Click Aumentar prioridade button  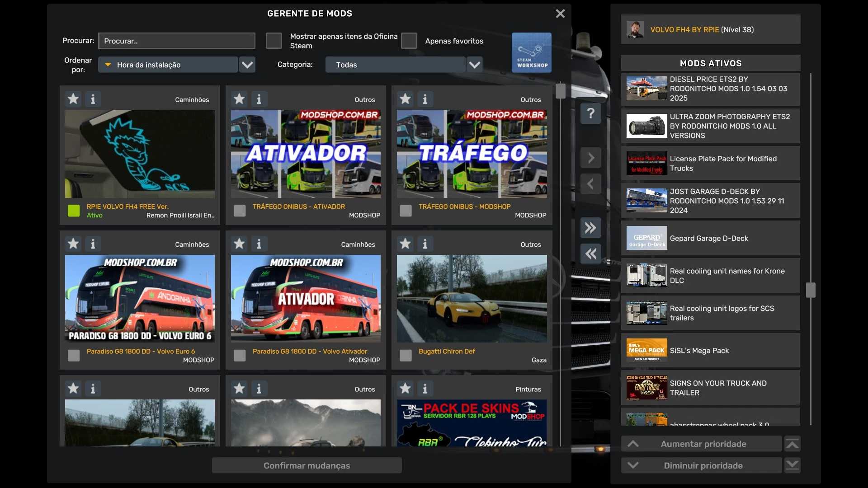point(703,444)
